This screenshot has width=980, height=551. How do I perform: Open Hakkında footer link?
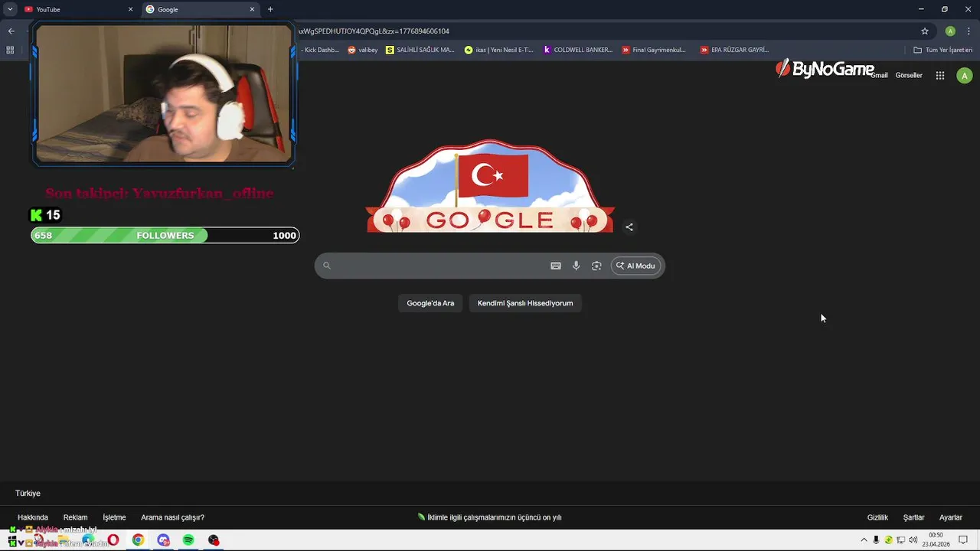(33, 517)
